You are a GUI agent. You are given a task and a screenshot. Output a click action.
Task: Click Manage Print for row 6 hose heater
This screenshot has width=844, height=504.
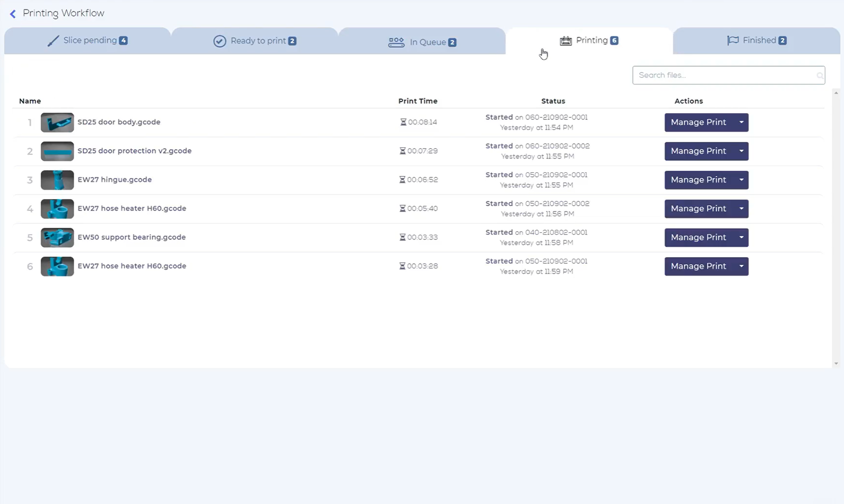point(699,266)
